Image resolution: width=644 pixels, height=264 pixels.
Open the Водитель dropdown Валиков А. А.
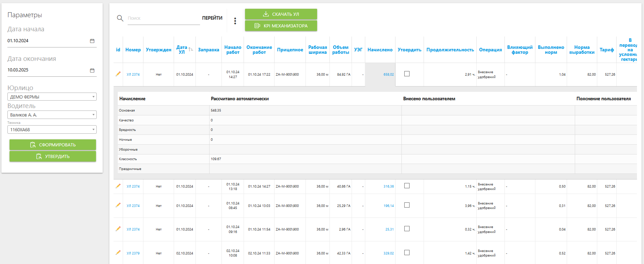coord(52,115)
